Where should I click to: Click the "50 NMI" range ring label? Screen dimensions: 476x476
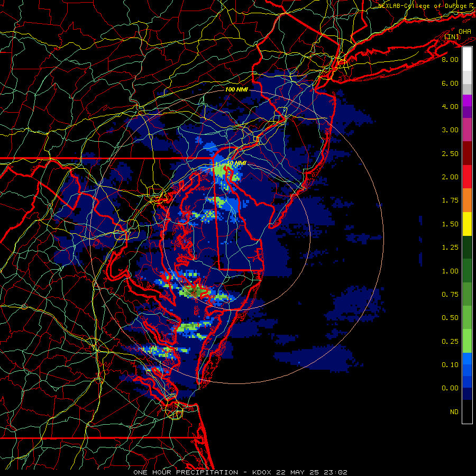point(236,163)
